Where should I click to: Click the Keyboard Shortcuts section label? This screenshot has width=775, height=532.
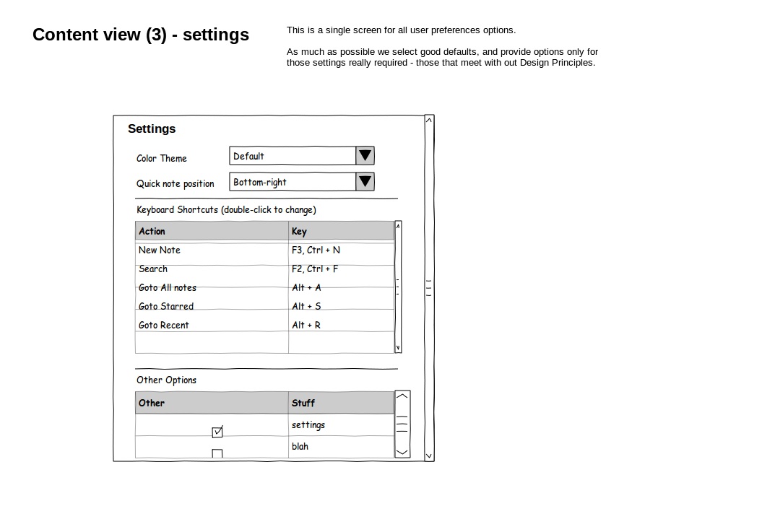click(x=226, y=209)
